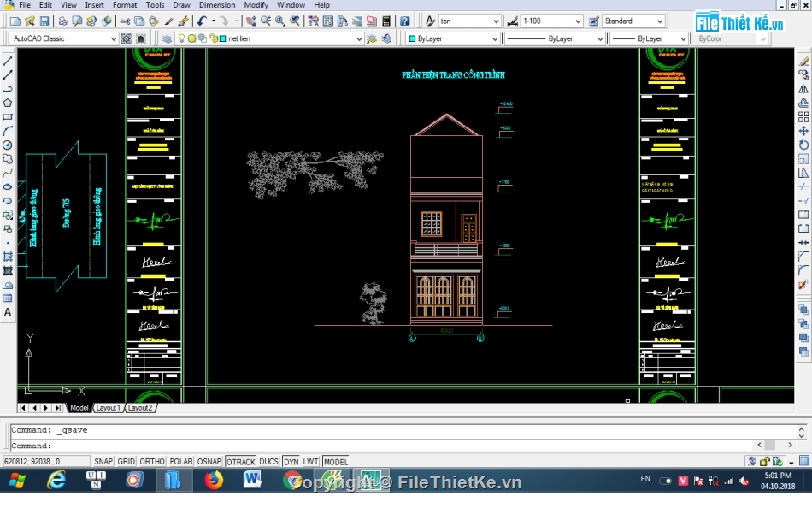Viewport: 812px width, 508px height.
Task: Toggle LWT lineweight display
Action: click(x=311, y=461)
